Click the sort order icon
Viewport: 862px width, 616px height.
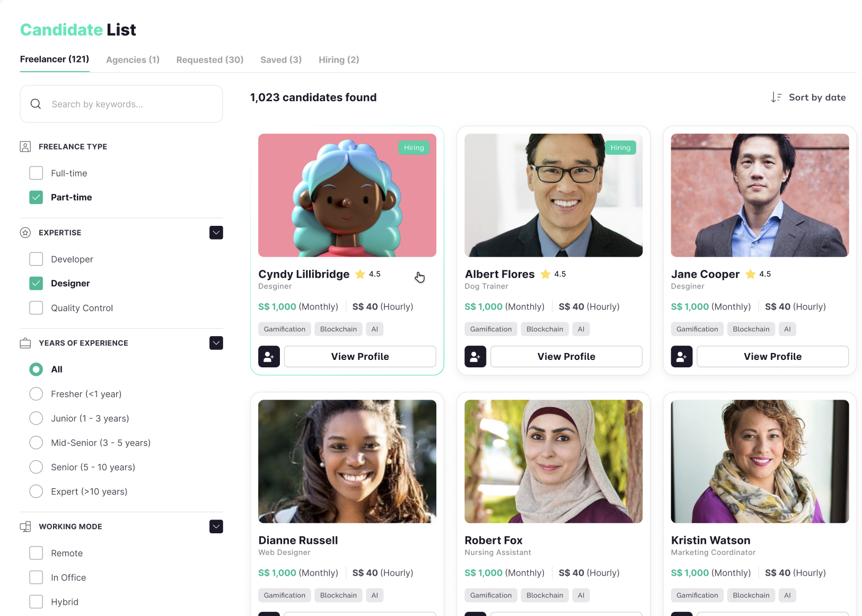[x=776, y=97]
